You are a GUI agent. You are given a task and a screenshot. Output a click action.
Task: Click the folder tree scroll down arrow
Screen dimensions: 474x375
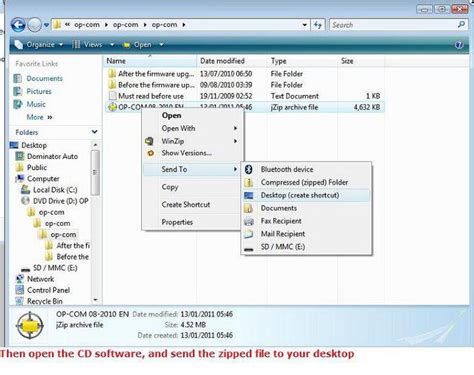coord(95,300)
